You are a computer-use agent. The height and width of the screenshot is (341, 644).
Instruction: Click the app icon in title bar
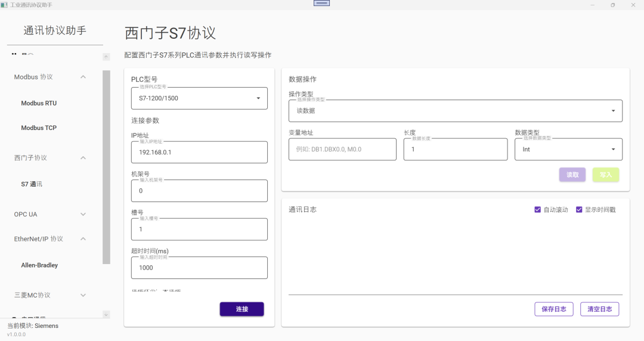point(4,5)
